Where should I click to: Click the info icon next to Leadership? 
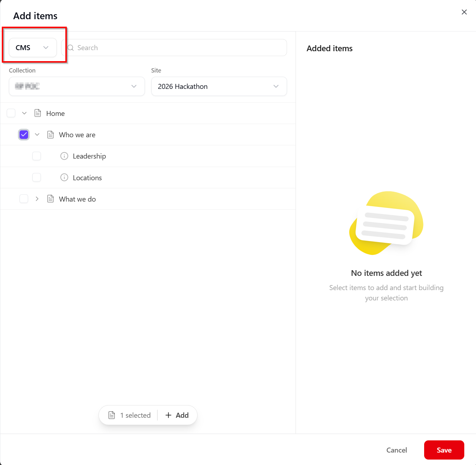point(64,156)
